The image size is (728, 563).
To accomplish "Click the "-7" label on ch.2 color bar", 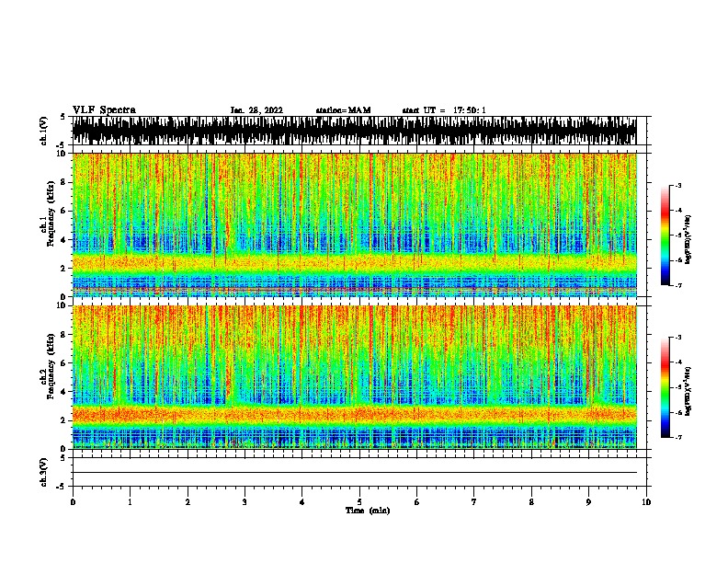I will click(678, 437).
